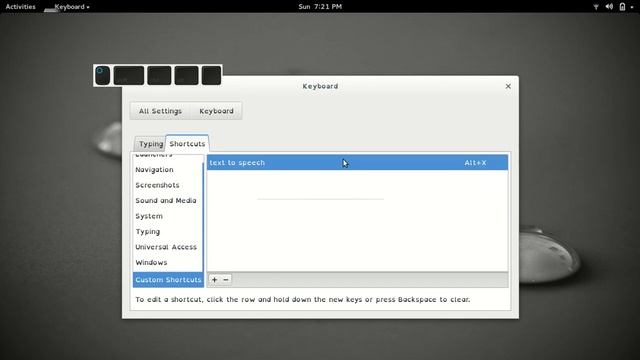This screenshot has width=640, height=360.
Task: Select the Windows shortcut category
Action: [x=167, y=262]
